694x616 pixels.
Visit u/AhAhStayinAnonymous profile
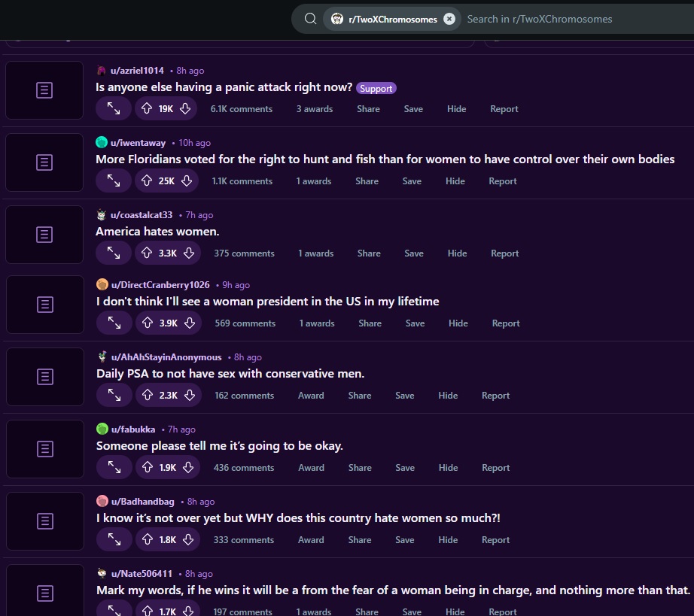coord(166,357)
